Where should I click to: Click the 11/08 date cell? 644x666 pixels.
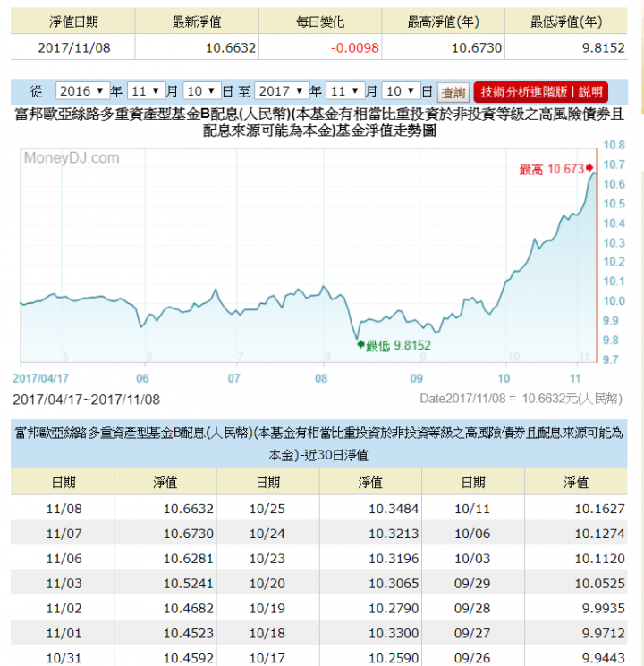pos(64,509)
